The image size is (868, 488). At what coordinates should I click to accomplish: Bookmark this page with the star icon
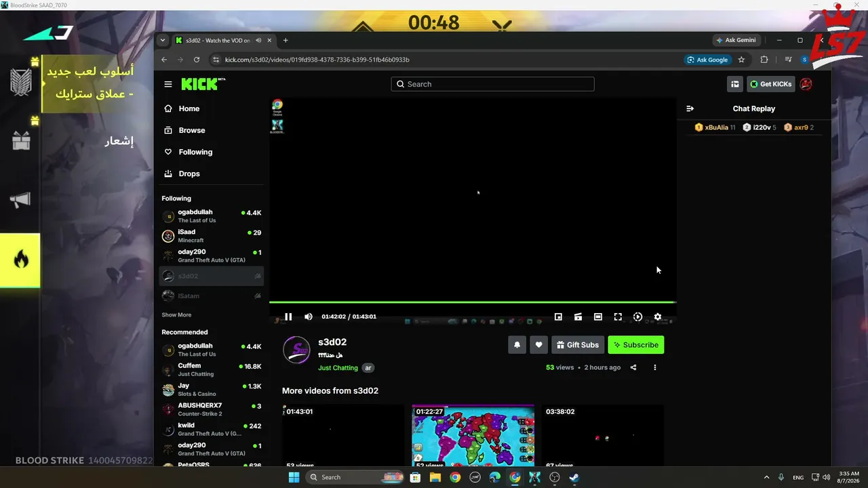(741, 60)
